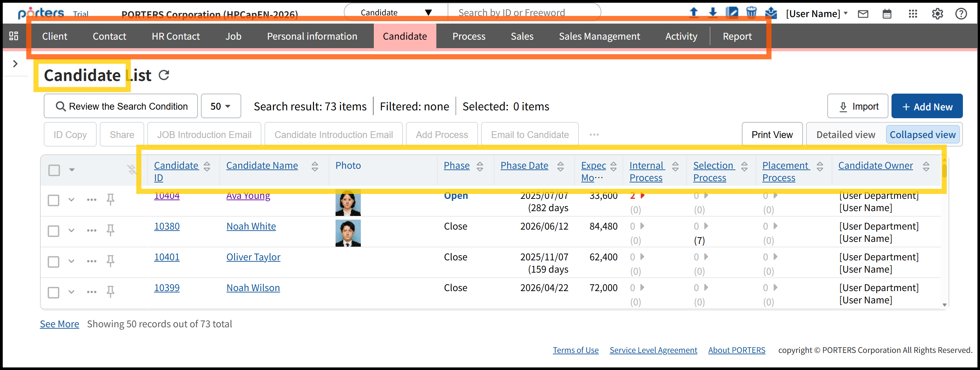
Task: Open the See More link
Action: click(x=59, y=324)
